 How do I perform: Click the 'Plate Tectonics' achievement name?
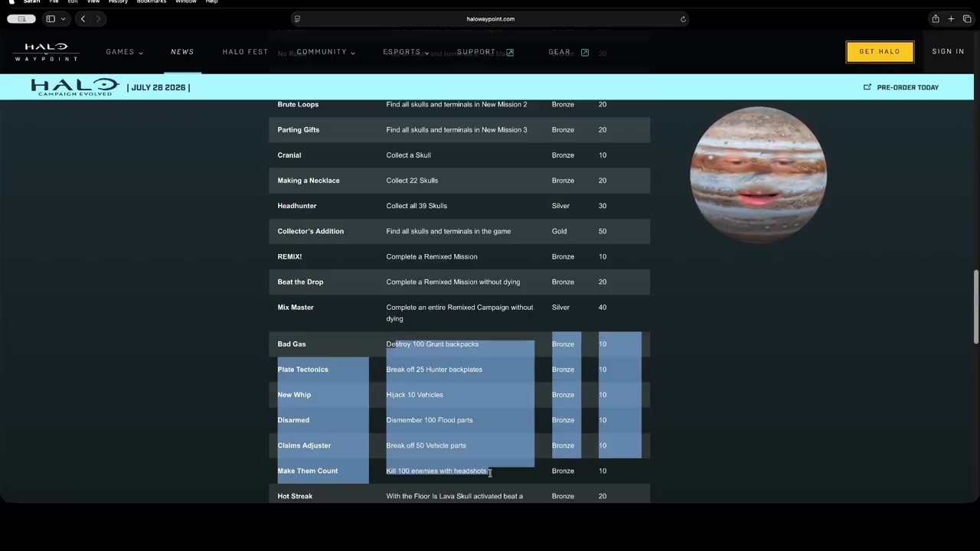pyautogui.click(x=303, y=370)
